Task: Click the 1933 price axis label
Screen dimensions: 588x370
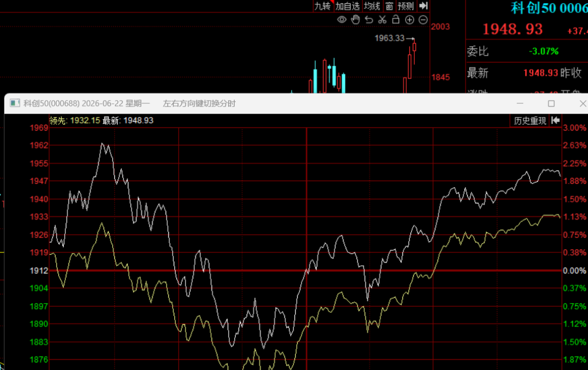Action: tap(39, 217)
